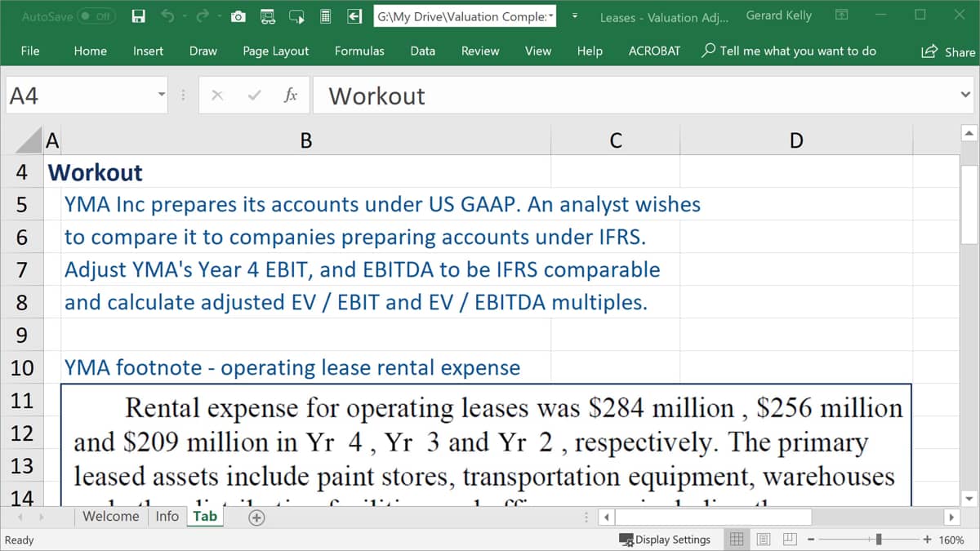Image resolution: width=980 pixels, height=551 pixels.
Task: Click the Save icon in Quick Access Toolbar
Action: pos(139,16)
